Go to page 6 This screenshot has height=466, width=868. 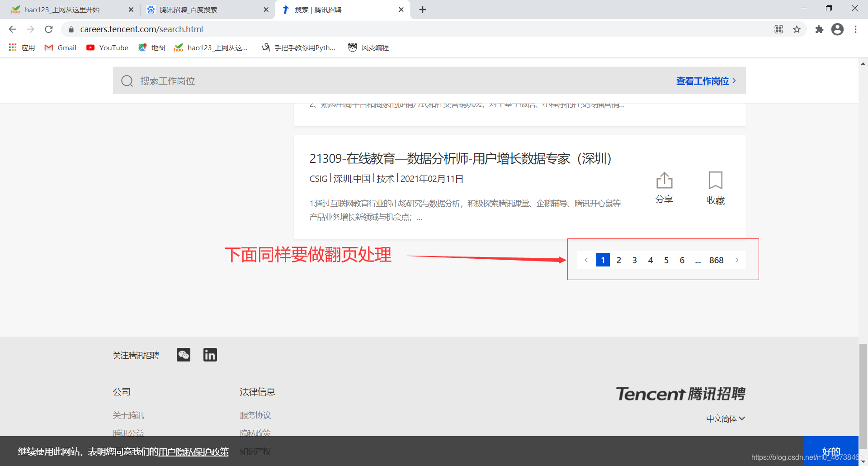click(x=682, y=260)
